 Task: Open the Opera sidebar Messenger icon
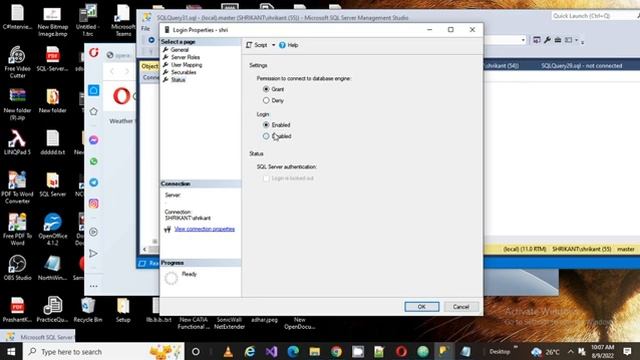coord(93,140)
